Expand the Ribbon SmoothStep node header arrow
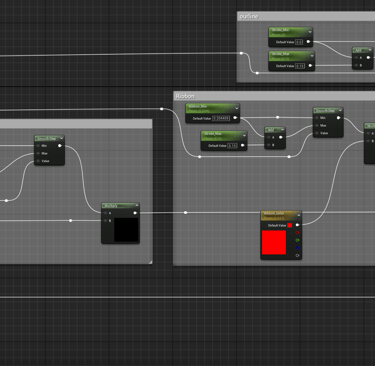The width and height of the screenshot is (375, 366). 340,110
